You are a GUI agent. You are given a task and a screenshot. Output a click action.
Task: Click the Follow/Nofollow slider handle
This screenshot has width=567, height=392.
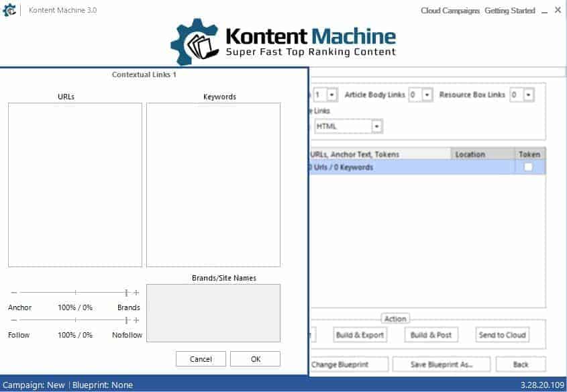pos(126,320)
